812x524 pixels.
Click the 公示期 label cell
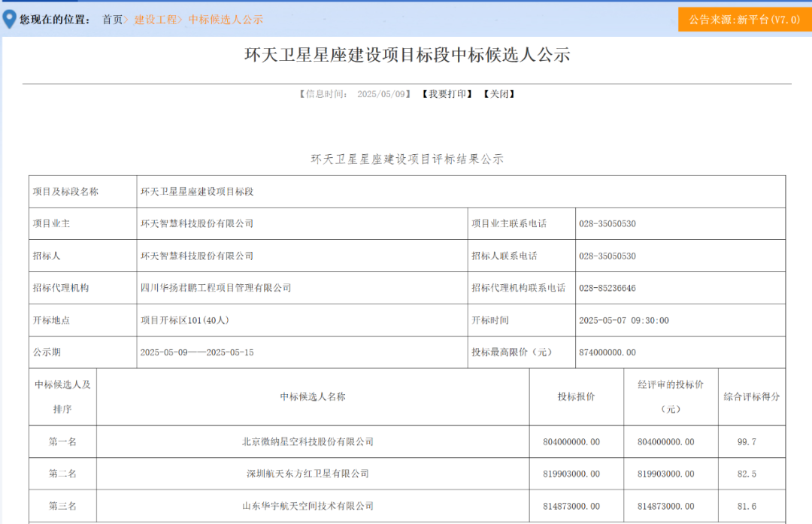[x=83, y=352]
